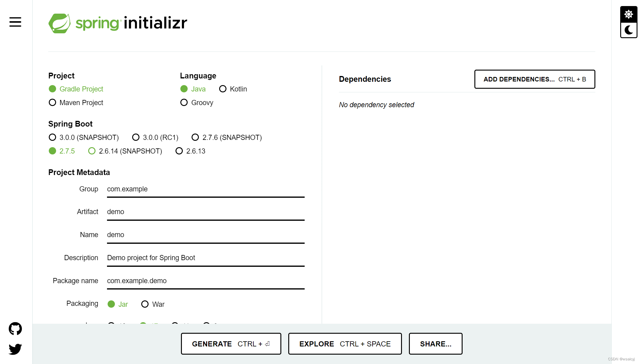The height and width of the screenshot is (364, 639).
Task: Click the Artifact label
Action: (88, 212)
